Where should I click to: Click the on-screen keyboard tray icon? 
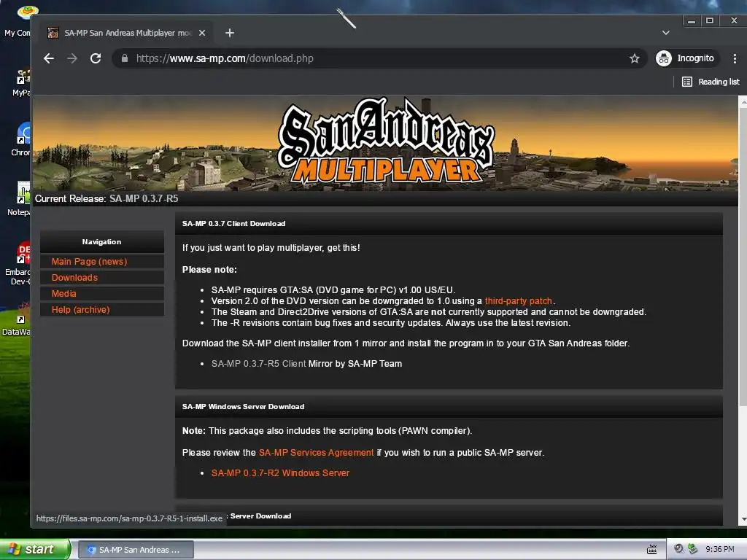click(651, 550)
